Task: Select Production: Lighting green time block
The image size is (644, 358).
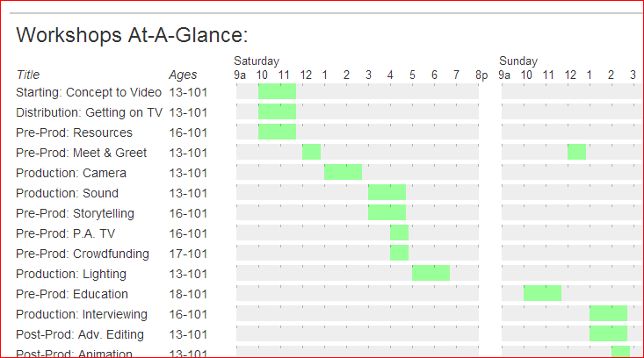Action: (x=431, y=273)
